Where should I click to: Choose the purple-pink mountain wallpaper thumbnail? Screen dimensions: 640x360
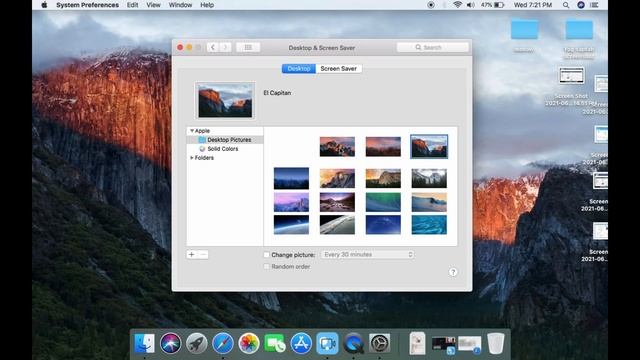[x=291, y=202]
